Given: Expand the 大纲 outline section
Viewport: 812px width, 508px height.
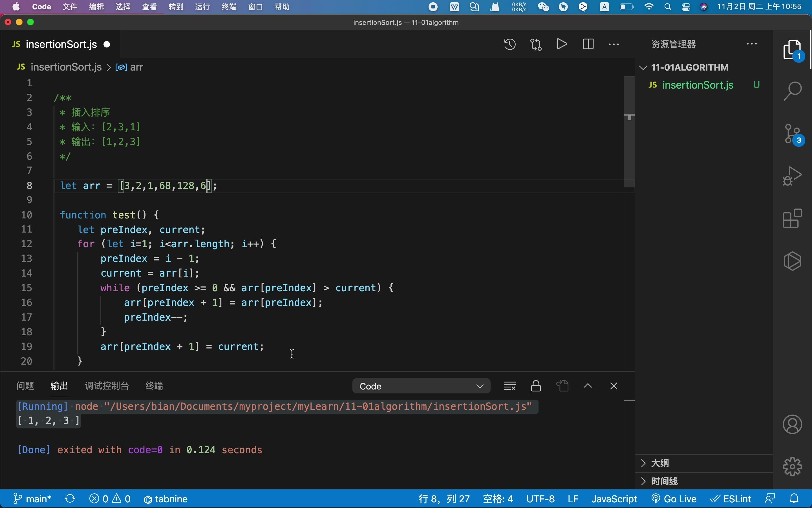Looking at the screenshot, I should tap(704, 463).
